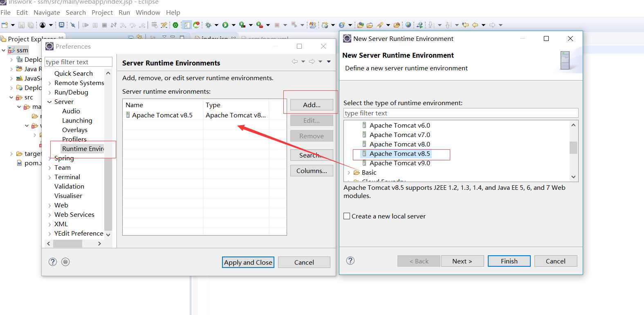Click the green Run play icon

(x=225, y=25)
